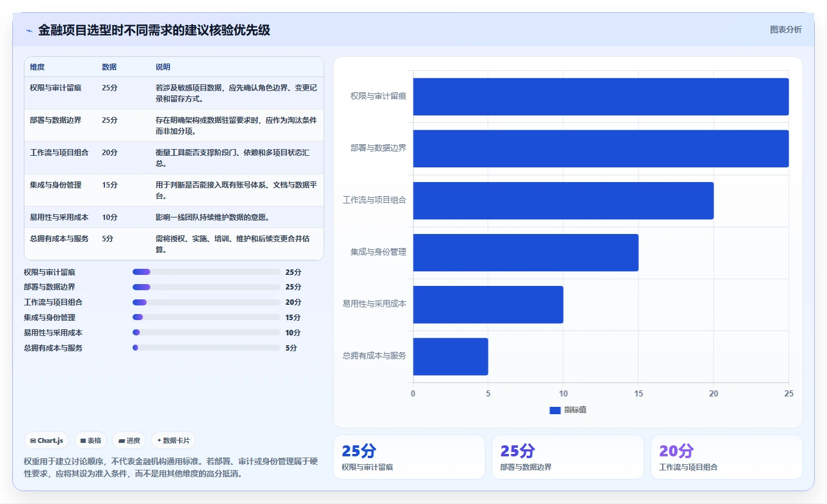827x504 pixels.
Task: Click the 说明 column header in the table
Action: pyautogui.click(x=163, y=67)
